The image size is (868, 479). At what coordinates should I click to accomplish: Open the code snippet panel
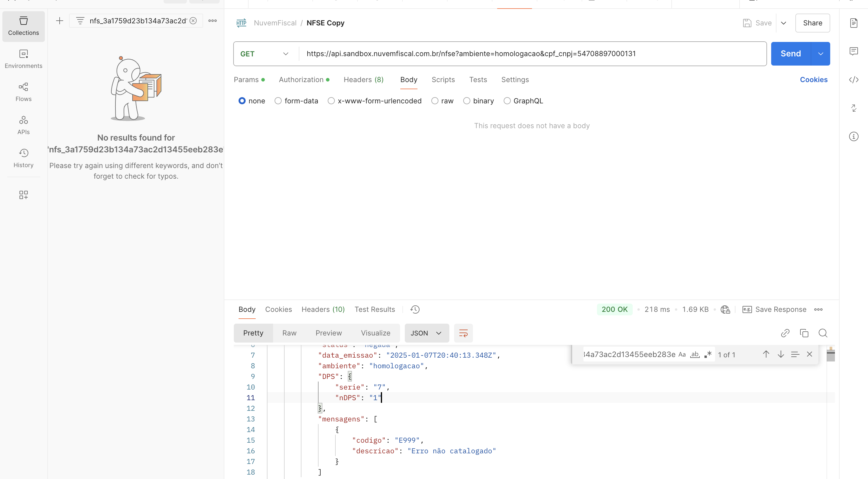(854, 80)
